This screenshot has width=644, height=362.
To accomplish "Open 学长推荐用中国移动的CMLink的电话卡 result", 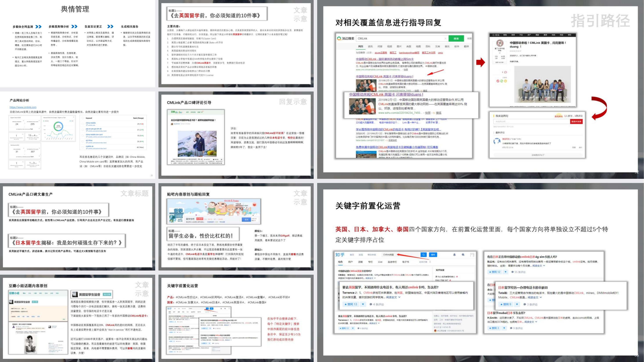I will (x=399, y=129).
